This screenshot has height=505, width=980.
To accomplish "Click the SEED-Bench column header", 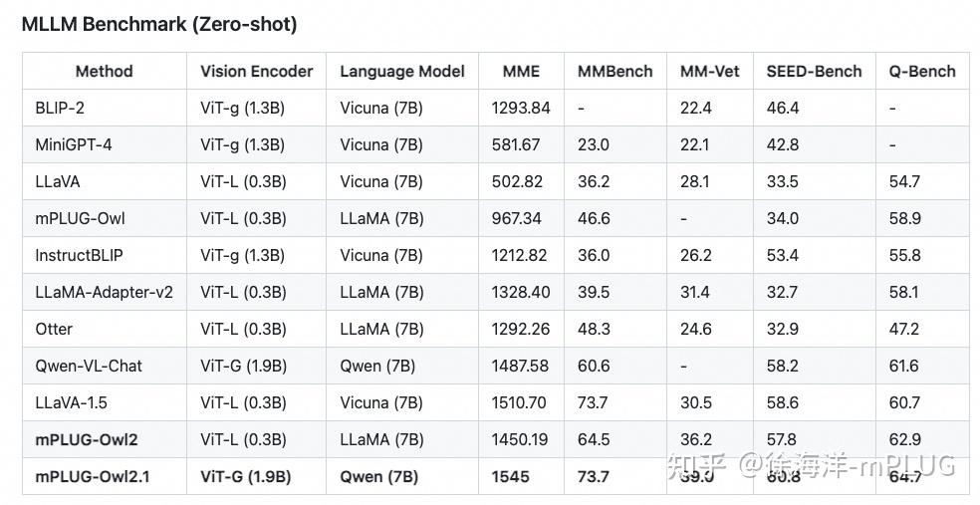I will click(x=814, y=72).
